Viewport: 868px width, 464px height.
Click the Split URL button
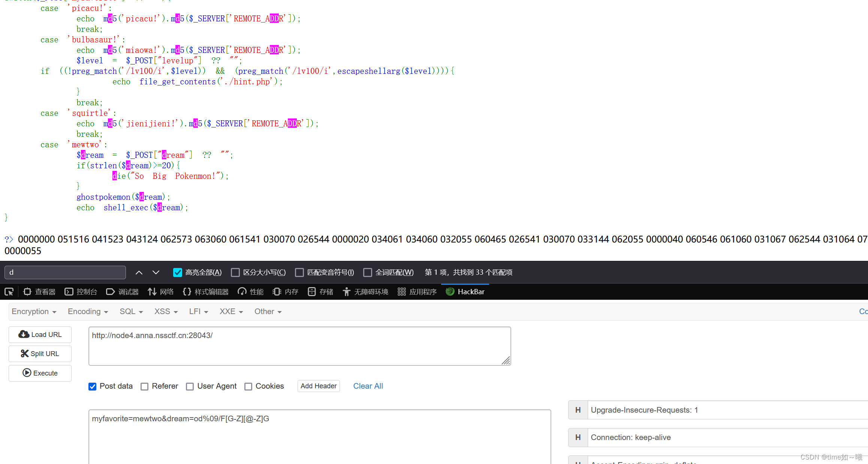[40, 353]
